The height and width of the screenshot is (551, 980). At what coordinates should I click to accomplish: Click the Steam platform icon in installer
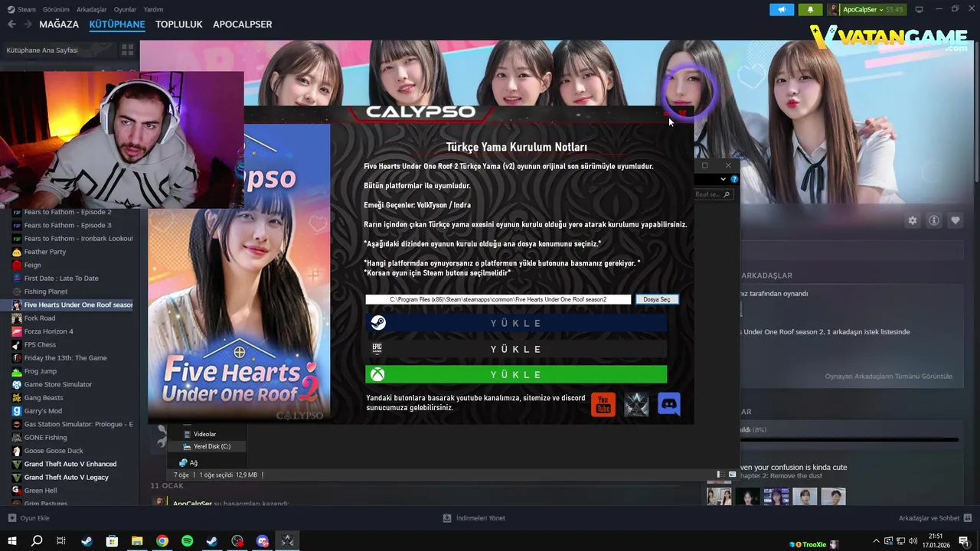[378, 323]
